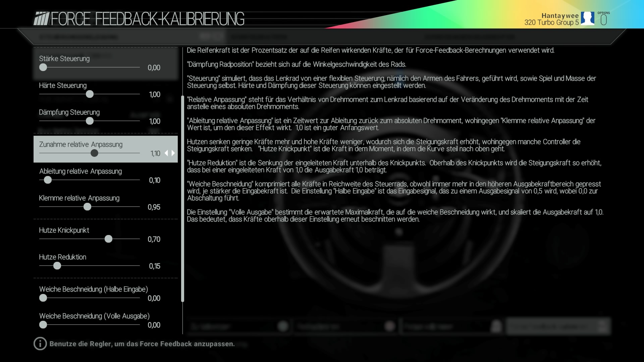This screenshot has height=362, width=644.
Task: Click the info icon next to the hint text
Action: point(40,344)
